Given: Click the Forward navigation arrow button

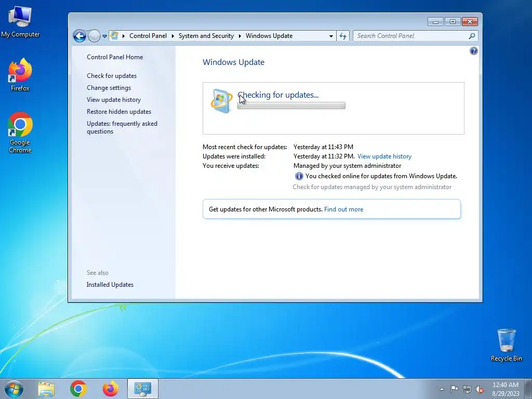Looking at the screenshot, I should pyautogui.click(x=95, y=36).
